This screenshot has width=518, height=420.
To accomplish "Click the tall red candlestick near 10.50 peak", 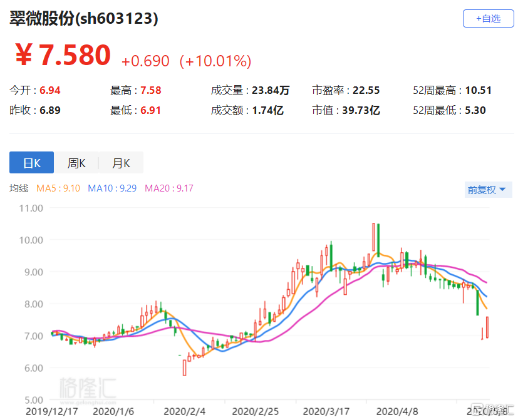I will click(374, 237).
